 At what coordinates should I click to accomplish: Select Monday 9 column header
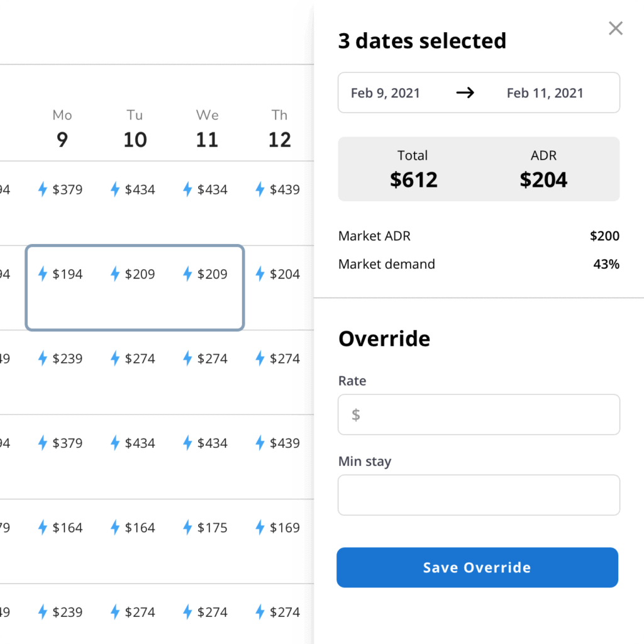point(62,129)
